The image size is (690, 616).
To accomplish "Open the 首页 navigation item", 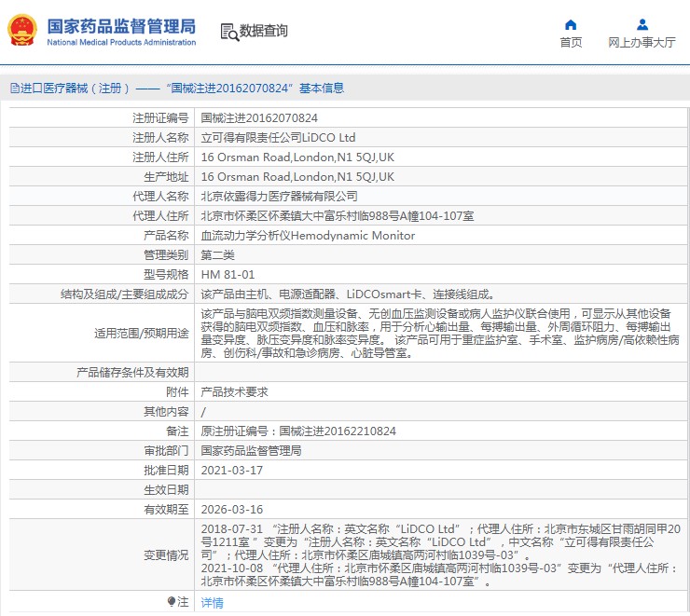I will point(571,42).
